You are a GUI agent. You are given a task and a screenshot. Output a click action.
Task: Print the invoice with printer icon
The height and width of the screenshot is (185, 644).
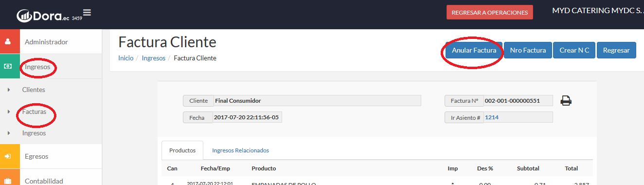pyautogui.click(x=566, y=101)
